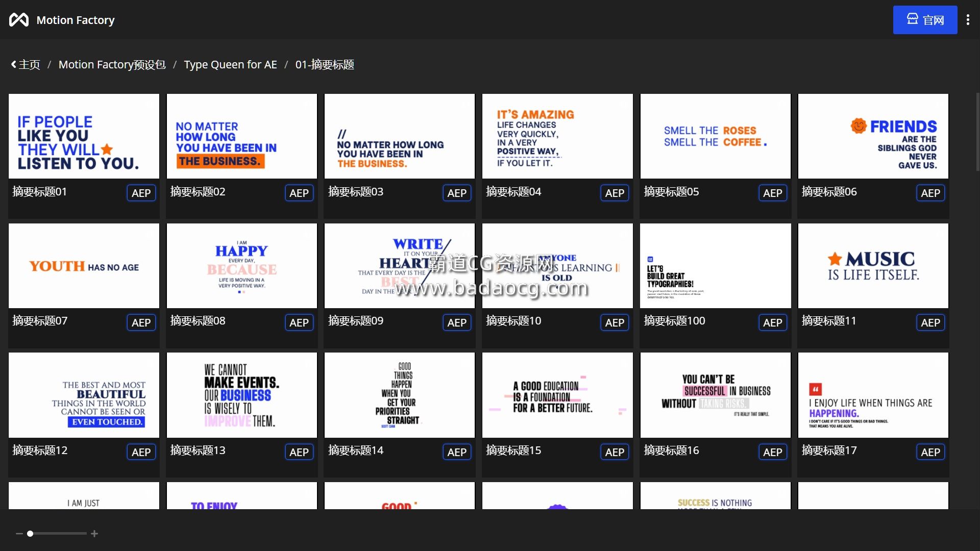Image resolution: width=980 pixels, height=551 pixels.
Task: Click the AEP badge for 摘要标题01
Action: 141,193
